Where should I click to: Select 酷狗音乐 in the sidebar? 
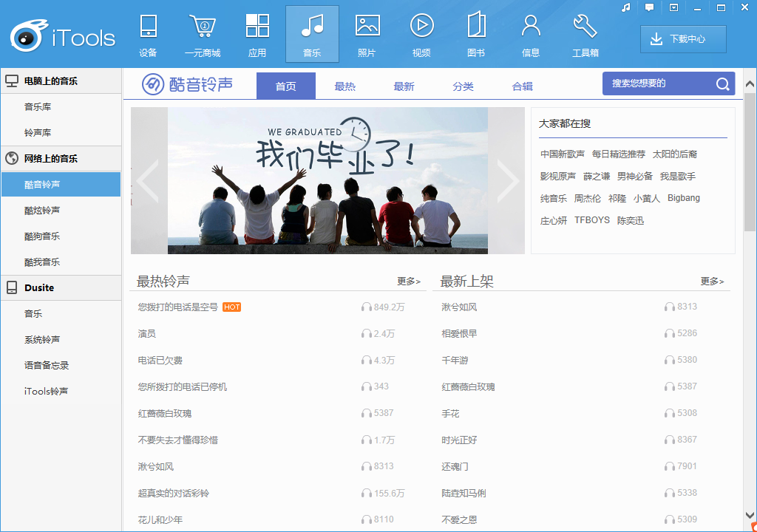[61, 236]
